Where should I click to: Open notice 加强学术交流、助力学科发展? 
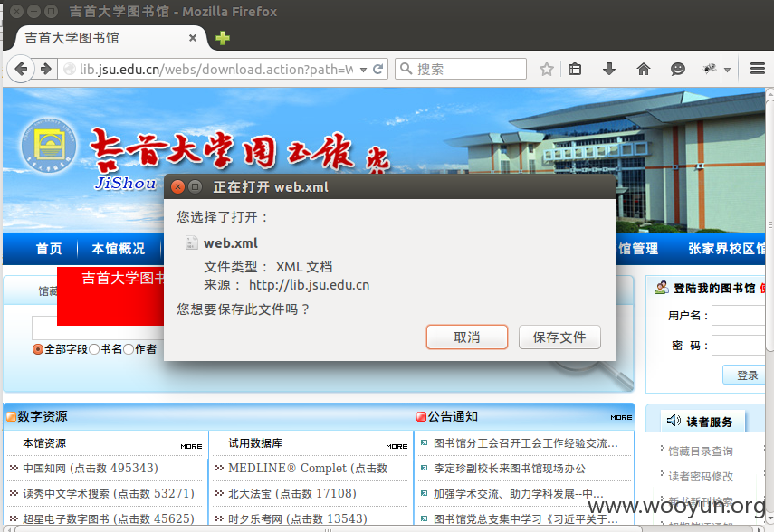pos(519,493)
